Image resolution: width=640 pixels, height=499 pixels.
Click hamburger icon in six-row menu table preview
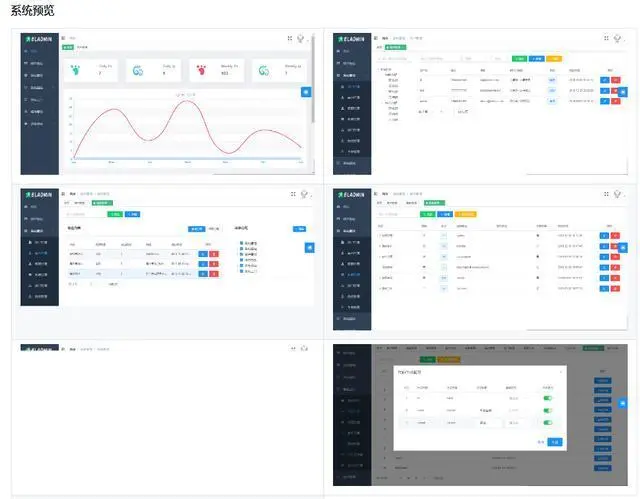[x=376, y=194]
